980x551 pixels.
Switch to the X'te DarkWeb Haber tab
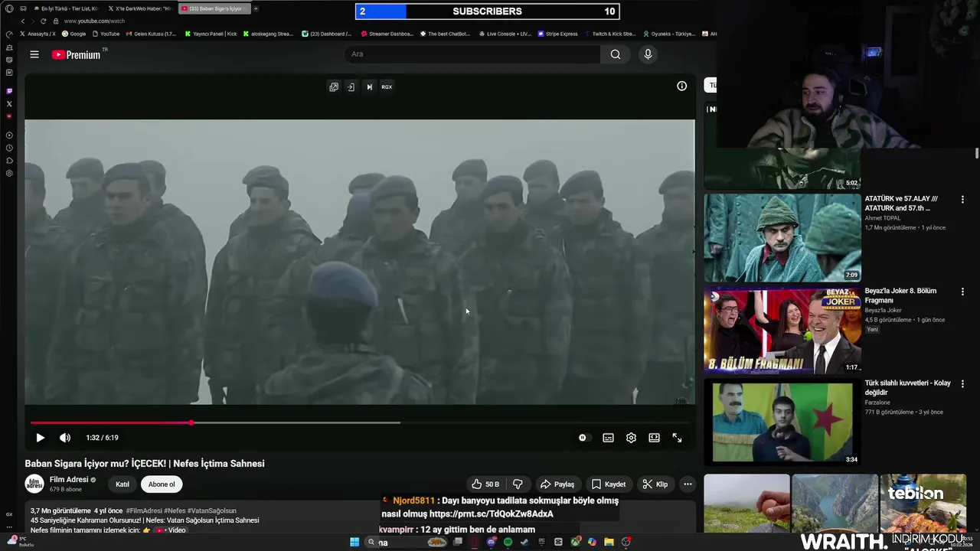[139, 8]
